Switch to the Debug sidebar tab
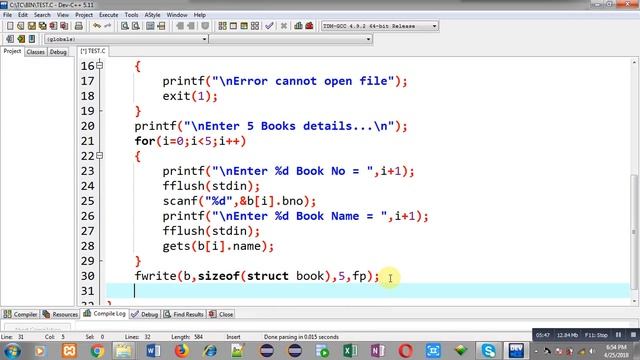 (x=58, y=52)
